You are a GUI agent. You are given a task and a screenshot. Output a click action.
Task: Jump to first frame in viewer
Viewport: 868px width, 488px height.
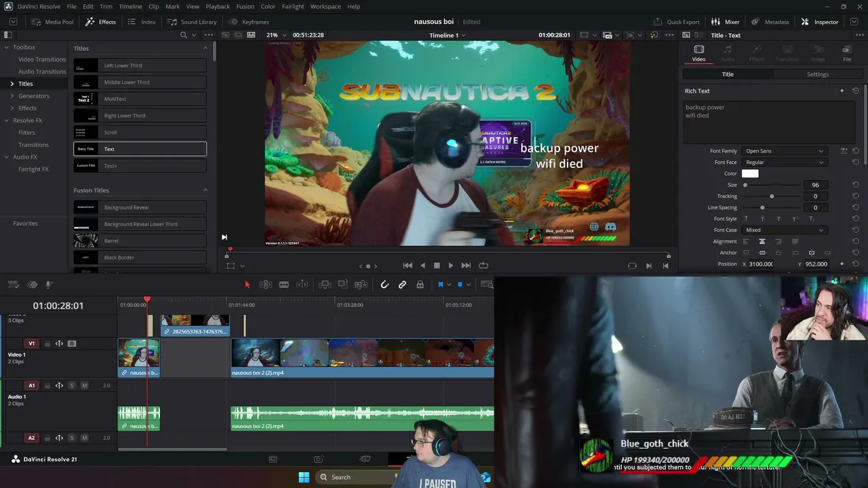point(408,266)
